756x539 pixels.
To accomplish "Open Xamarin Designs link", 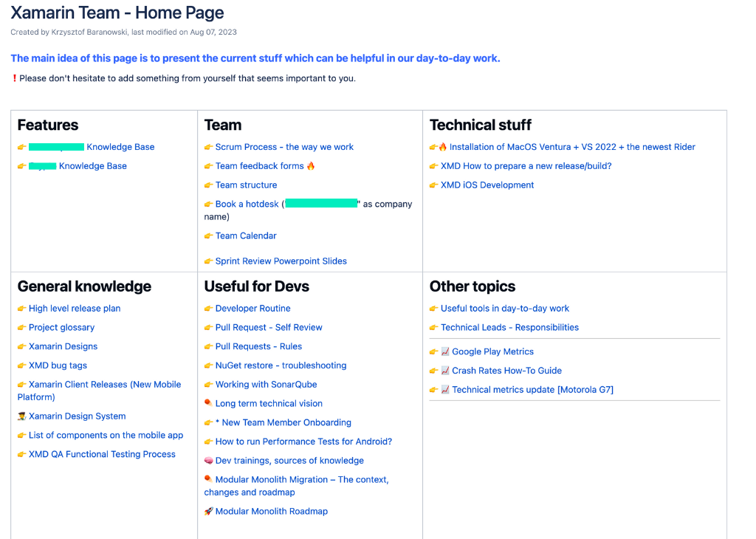I will click(63, 346).
